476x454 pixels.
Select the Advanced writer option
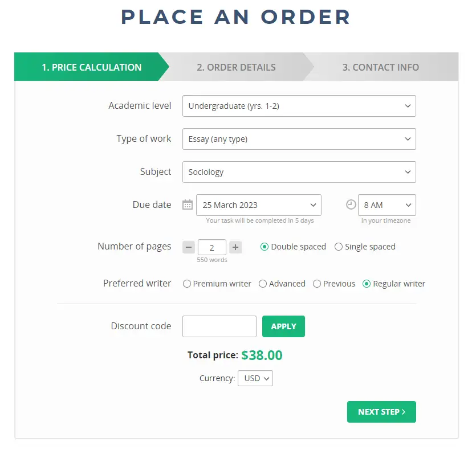click(263, 283)
